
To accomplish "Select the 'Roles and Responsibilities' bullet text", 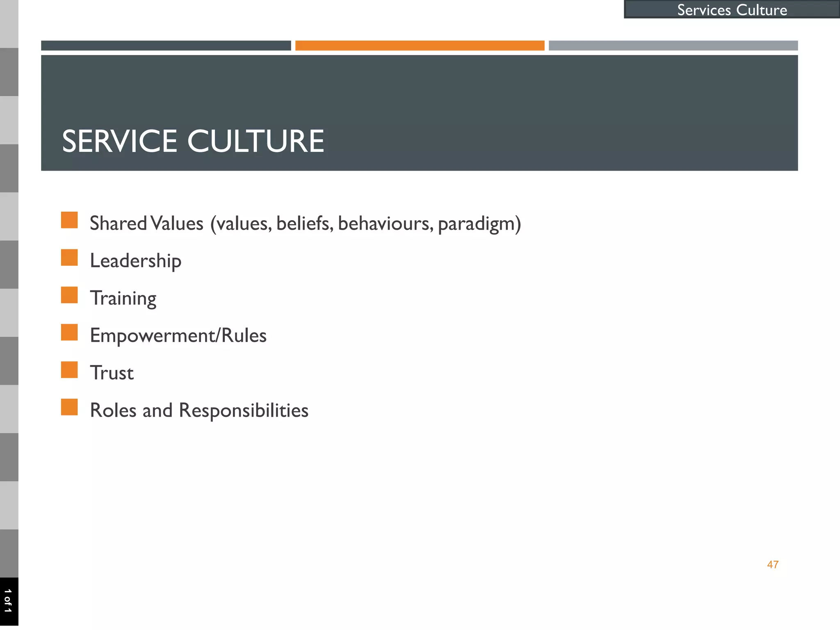I will click(199, 410).
